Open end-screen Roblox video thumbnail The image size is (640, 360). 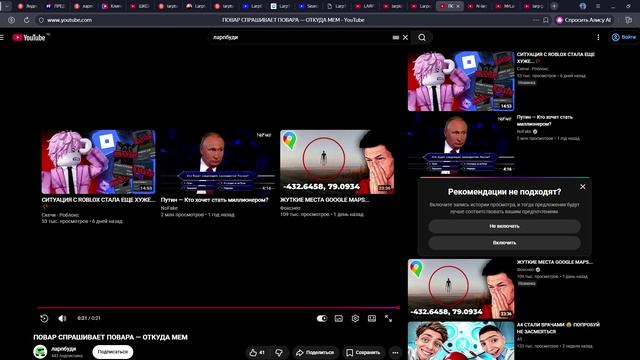tap(98, 162)
